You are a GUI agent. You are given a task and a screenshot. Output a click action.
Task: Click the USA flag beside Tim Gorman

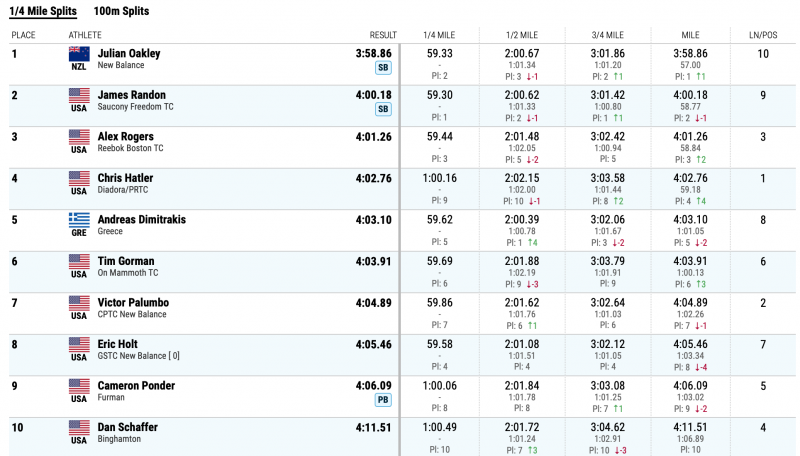coord(79,262)
